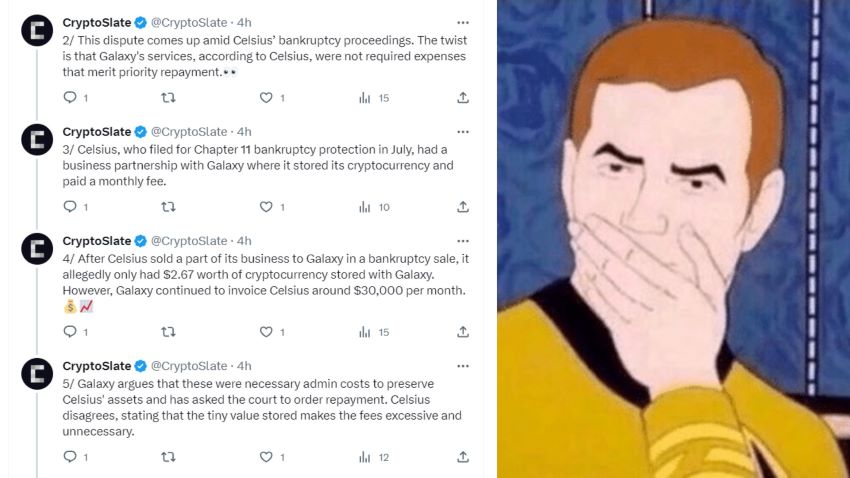850x478 pixels.
Task: Open more options menu on tweet 5/
Action: point(462,366)
